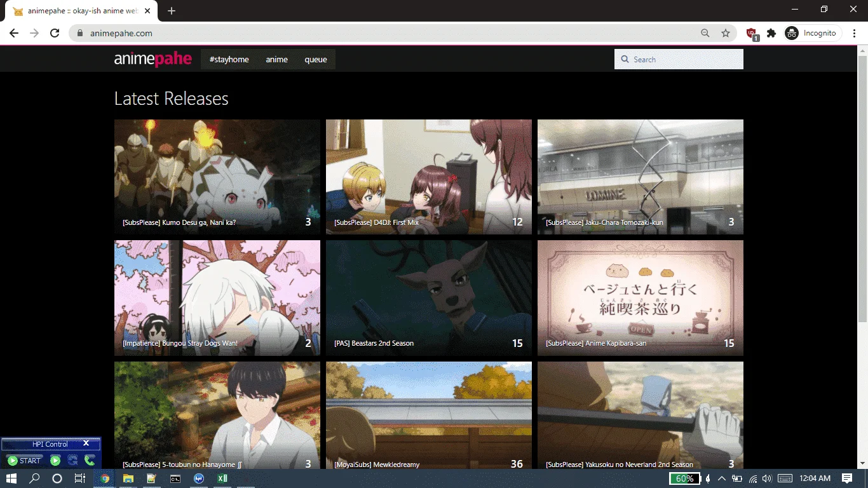Open the Chrome extensions puzzle icon

click(771, 33)
